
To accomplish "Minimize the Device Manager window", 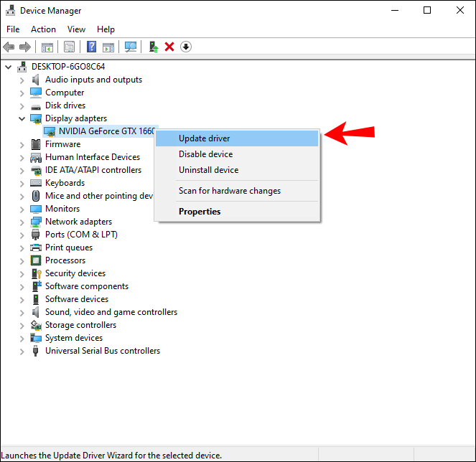I will pyautogui.click(x=395, y=10).
